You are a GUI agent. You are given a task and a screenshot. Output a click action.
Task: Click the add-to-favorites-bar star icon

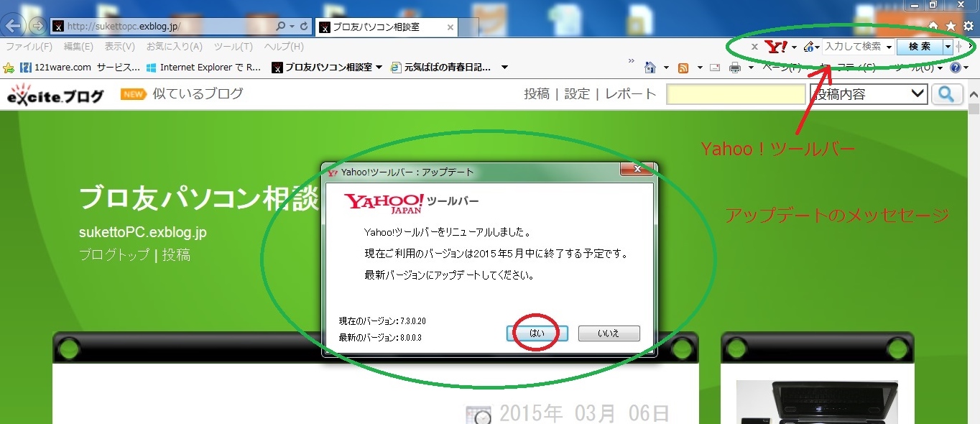tap(9, 68)
